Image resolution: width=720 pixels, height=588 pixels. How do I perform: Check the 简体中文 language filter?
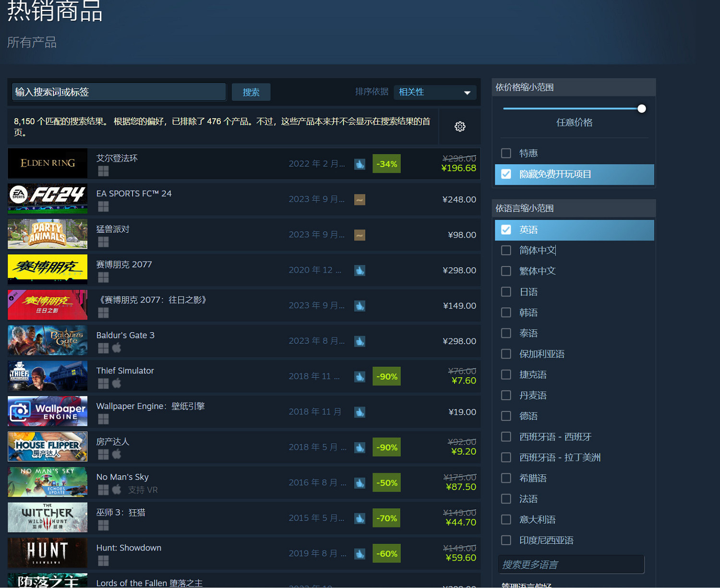[x=505, y=250]
